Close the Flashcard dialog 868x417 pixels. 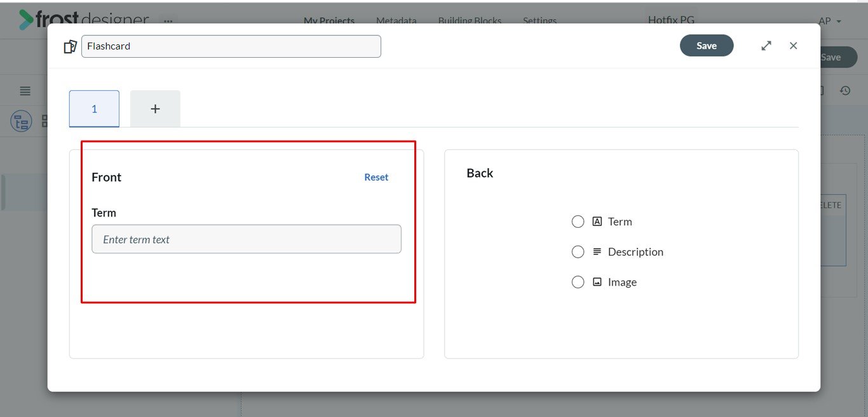pos(793,46)
